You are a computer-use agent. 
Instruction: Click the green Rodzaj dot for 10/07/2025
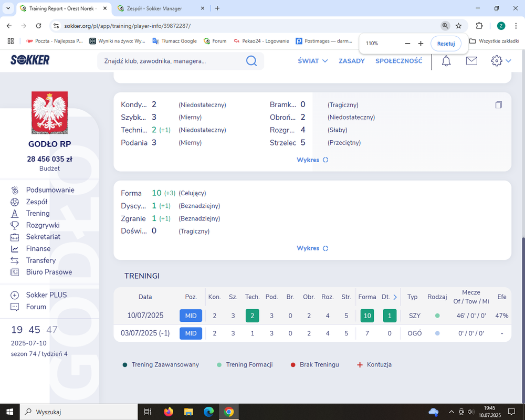(437, 316)
